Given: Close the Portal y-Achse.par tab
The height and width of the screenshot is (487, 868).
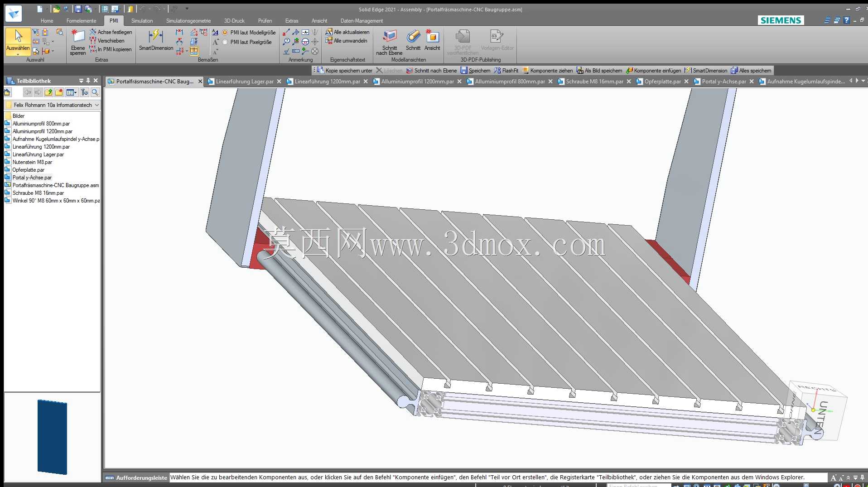Looking at the screenshot, I should [752, 82].
